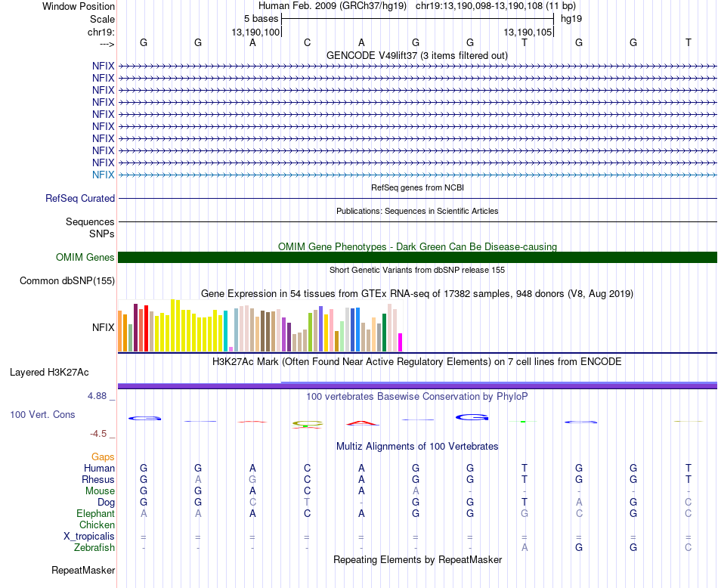Open the RefSeq genes from NCBI track title
Viewport: 718px width, 588px height.
(417, 187)
